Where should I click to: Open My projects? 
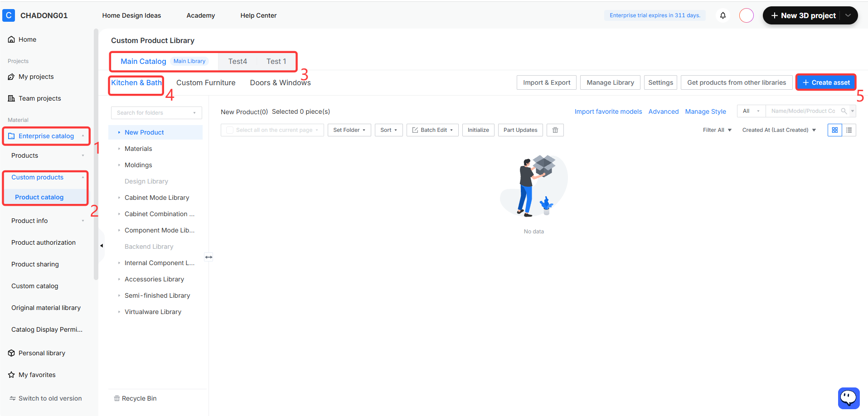pyautogui.click(x=31, y=77)
